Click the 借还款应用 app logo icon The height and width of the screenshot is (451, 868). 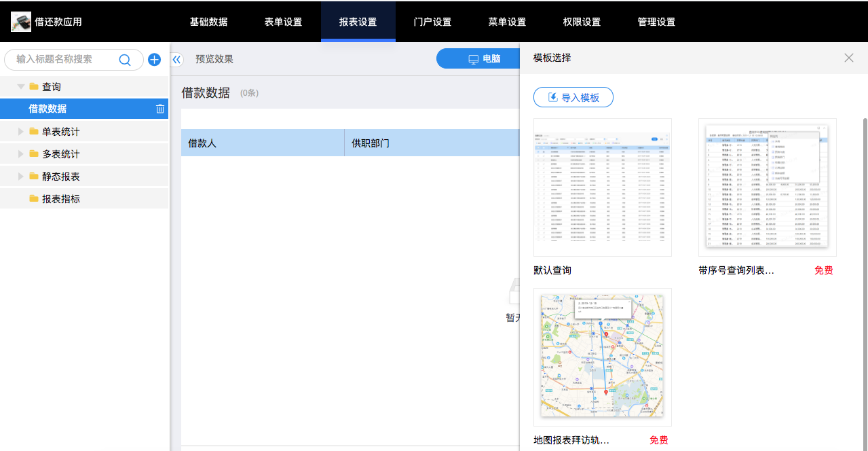tap(21, 22)
